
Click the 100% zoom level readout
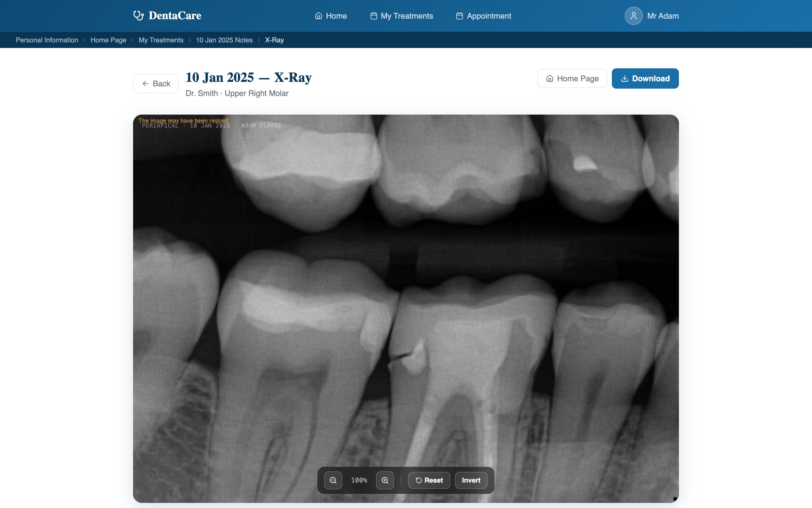(359, 480)
